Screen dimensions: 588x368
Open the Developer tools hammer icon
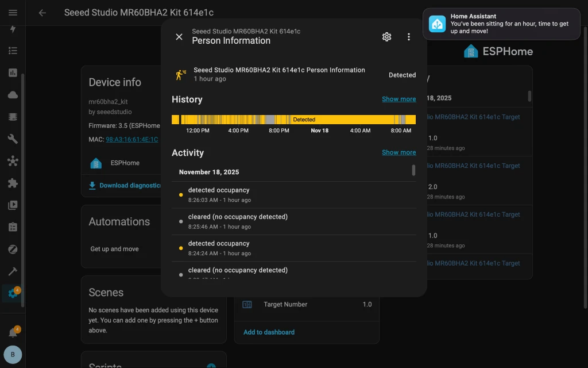(13, 271)
